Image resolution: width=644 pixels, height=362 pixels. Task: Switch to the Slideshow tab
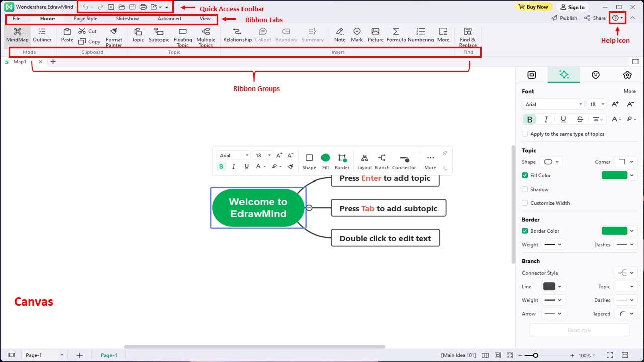(127, 19)
